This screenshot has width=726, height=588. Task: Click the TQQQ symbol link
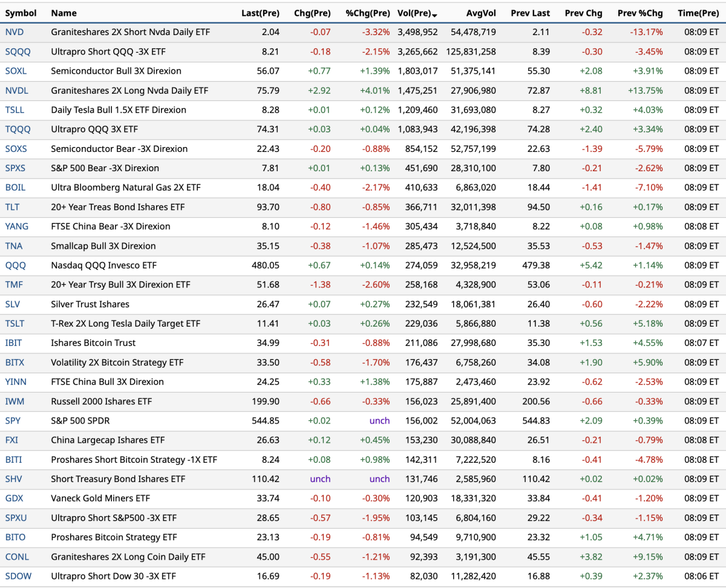click(18, 129)
